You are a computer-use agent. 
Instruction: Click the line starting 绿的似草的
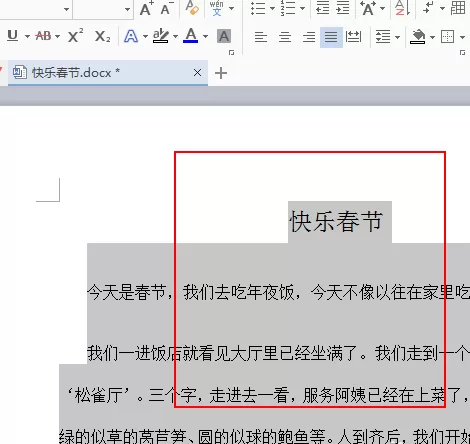point(265,436)
